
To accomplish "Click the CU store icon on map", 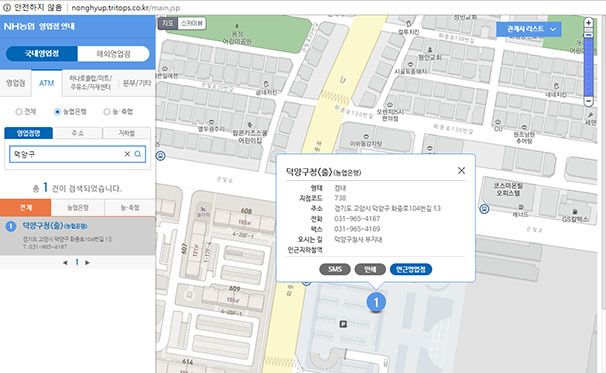I will (x=498, y=122).
